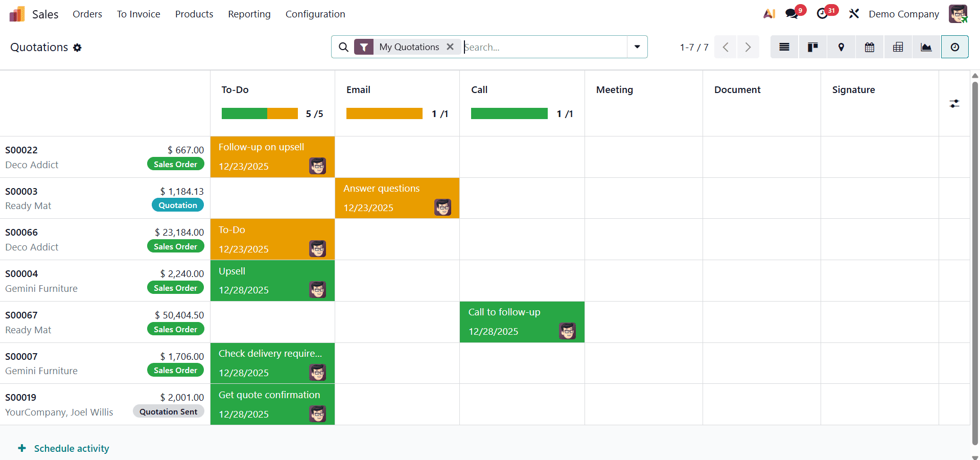
Task: Open the Map view
Action: click(x=841, y=47)
